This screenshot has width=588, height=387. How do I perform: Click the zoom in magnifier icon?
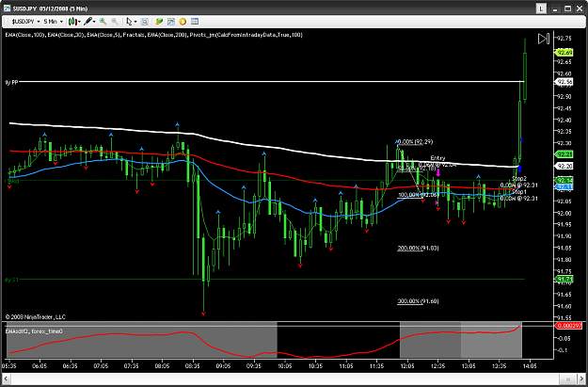click(x=103, y=22)
